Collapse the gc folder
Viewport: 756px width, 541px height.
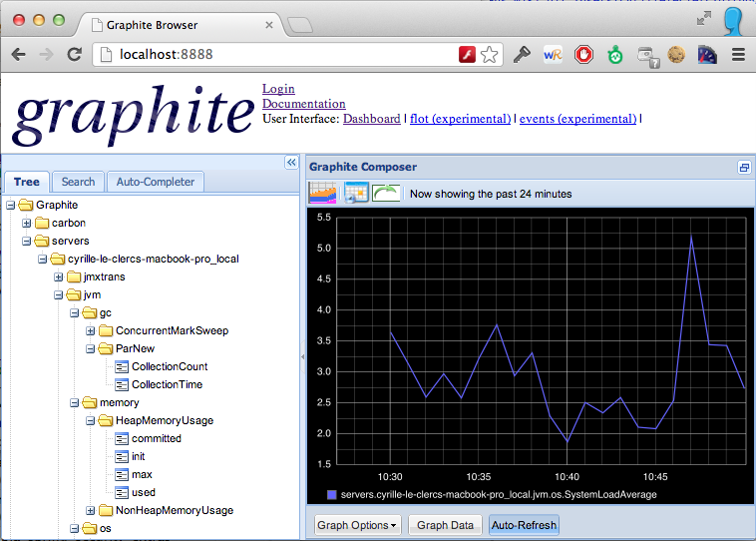74,313
